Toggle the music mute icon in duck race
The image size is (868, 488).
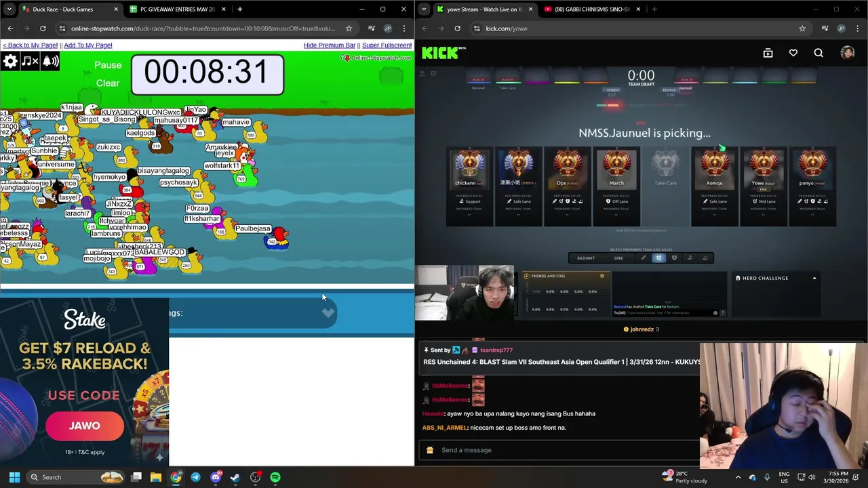(x=30, y=62)
